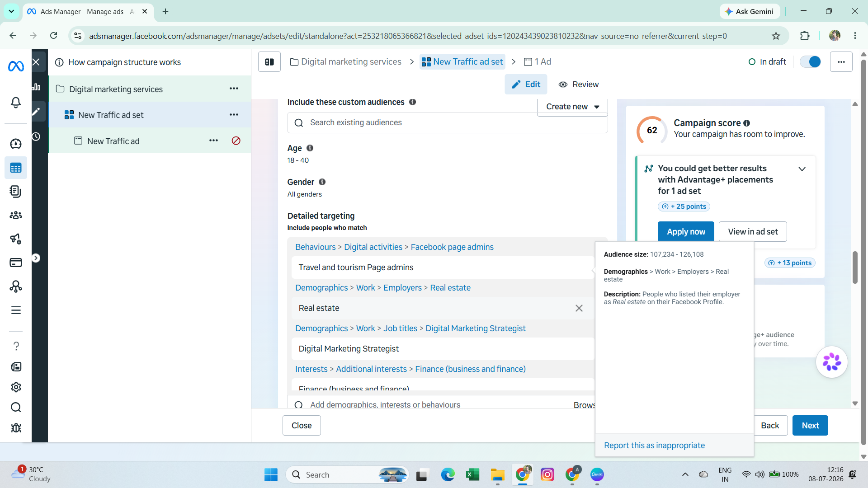
Task: Open the notifications bell
Action: pyautogui.click(x=16, y=103)
